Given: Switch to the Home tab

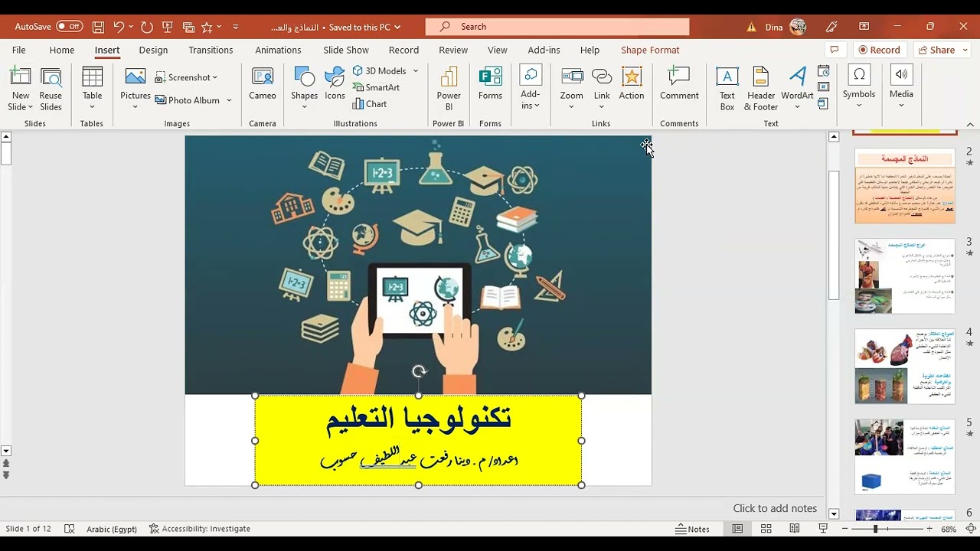Looking at the screenshot, I should [x=62, y=50].
